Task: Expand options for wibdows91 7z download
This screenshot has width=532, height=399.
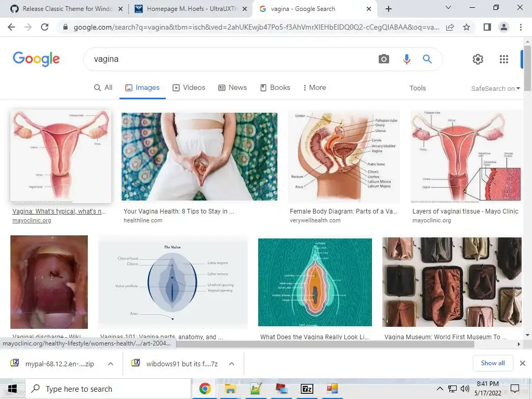Action: pyautogui.click(x=232, y=364)
